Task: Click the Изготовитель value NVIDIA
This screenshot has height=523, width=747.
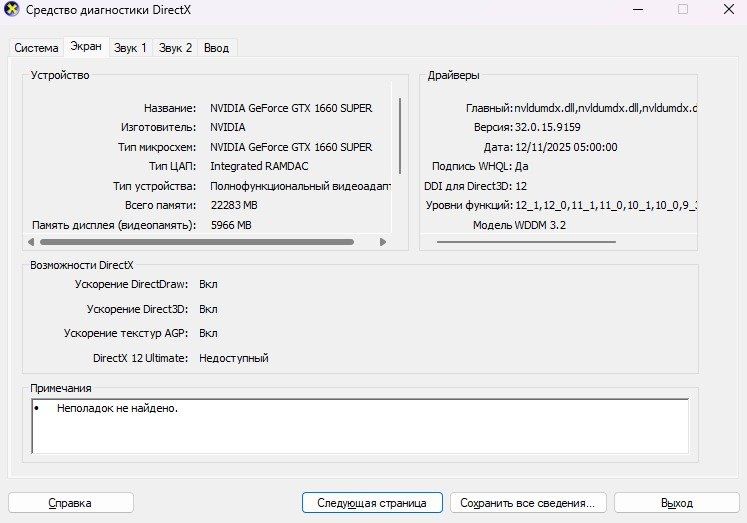Action: click(x=228, y=127)
